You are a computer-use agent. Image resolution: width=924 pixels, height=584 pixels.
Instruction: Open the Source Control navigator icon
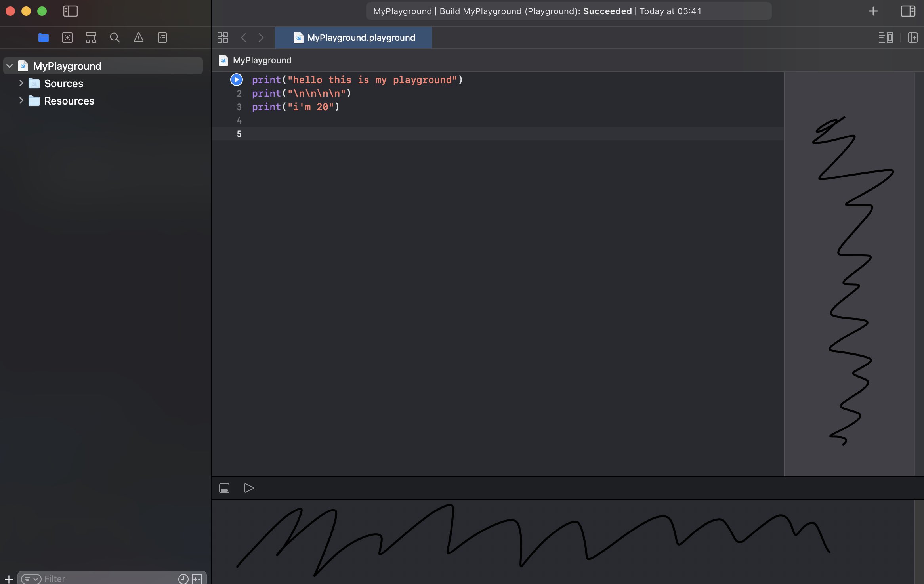click(67, 38)
